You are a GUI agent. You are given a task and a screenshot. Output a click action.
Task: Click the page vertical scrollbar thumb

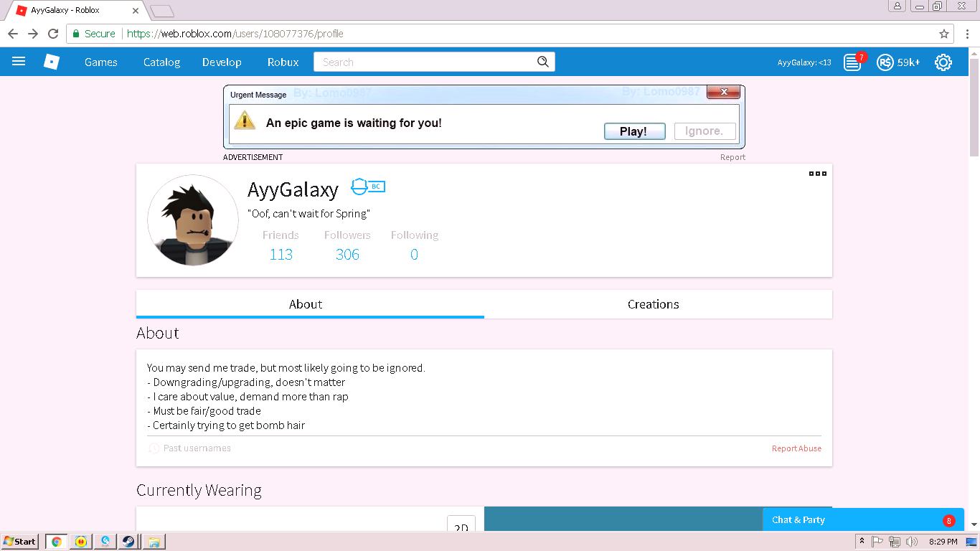point(974,108)
